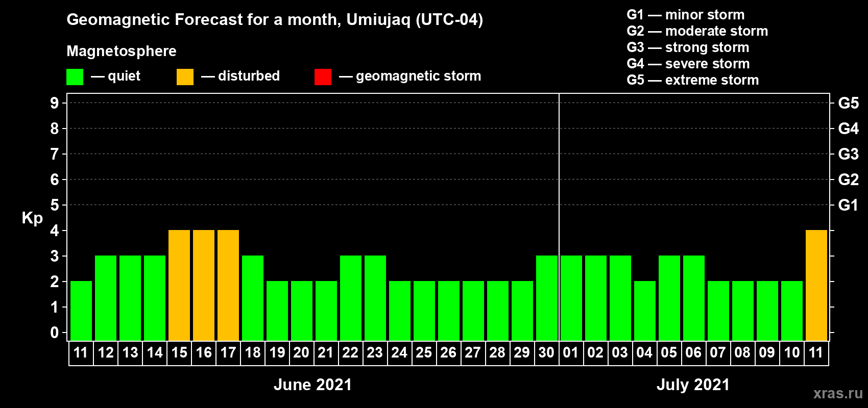Click the green bar for June 30
Image resolution: width=868 pixels, height=408 pixels.
click(x=547, y=298)
